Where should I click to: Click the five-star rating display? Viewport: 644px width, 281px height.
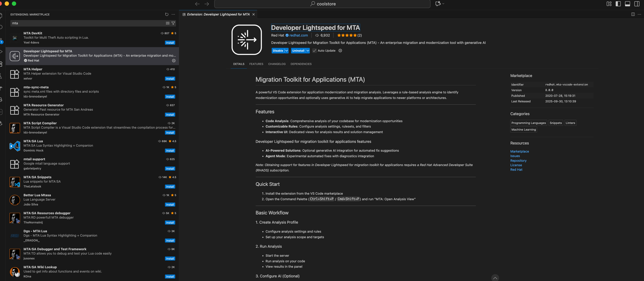pyautogui.click(x=347, y=36)
